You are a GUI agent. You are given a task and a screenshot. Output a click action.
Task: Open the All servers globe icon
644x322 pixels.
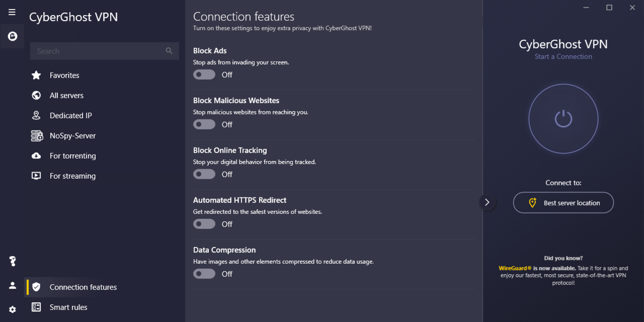click(x=36, y=95)
